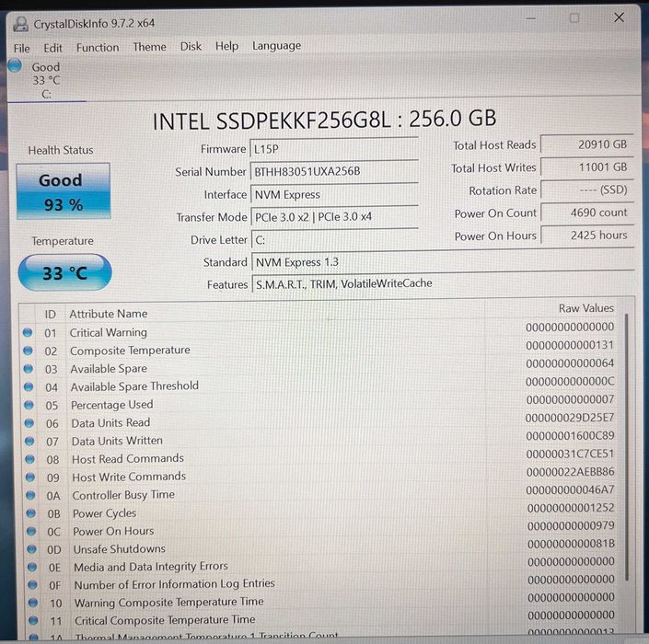Click status dot for Power On Hours attribute row

coord(31,531)
